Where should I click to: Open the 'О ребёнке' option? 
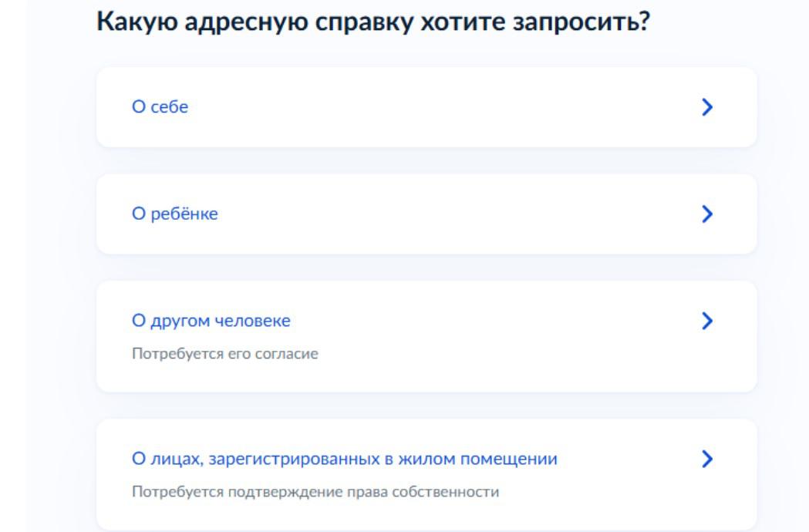coord(426,214)
